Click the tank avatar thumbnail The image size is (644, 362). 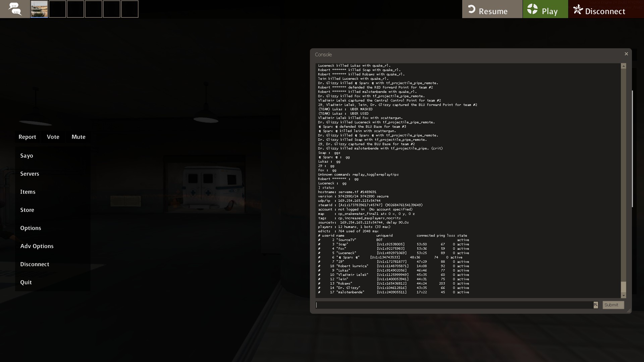tap(39, 9)
